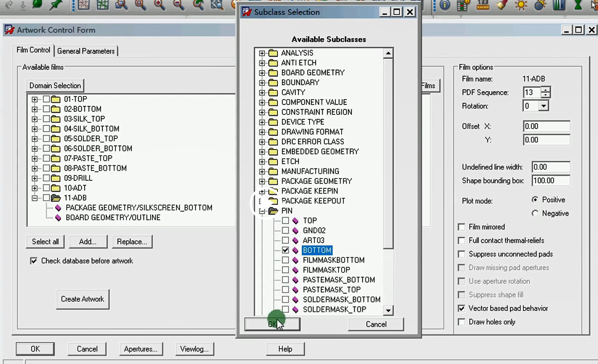Viewport: 598px width, 364px height.
Task: Select the Zoom Out magnifier icon
Action: point(179,4)
